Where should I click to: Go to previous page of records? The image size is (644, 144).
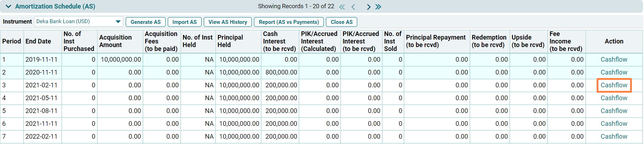click(x=353, y=7)
